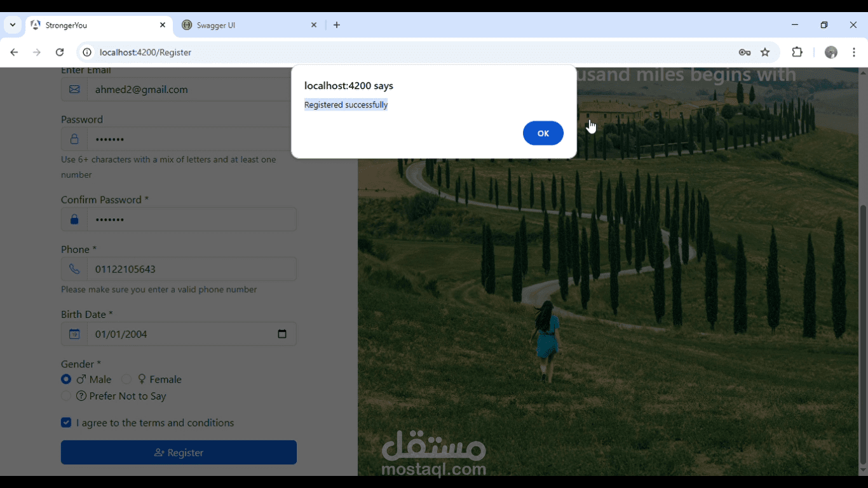Screen dimensions: 868x488
Task: View site information icon in address bar
Action: 87,52
